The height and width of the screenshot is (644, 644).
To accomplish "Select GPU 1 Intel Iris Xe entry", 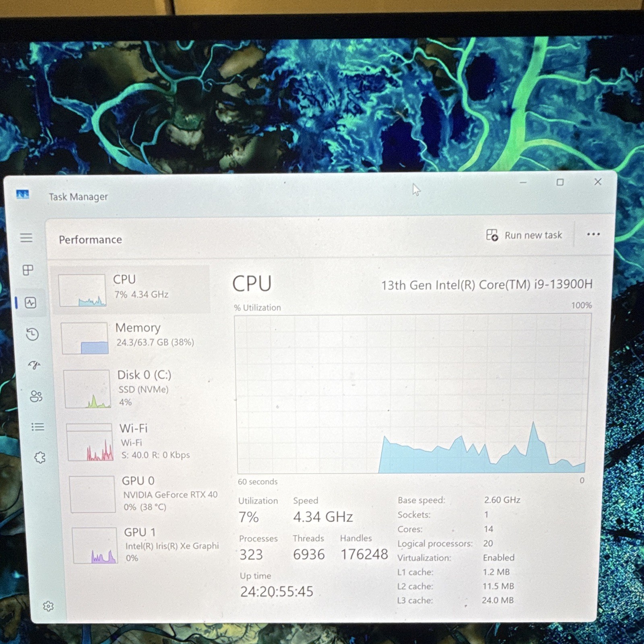I will [146, 545].
